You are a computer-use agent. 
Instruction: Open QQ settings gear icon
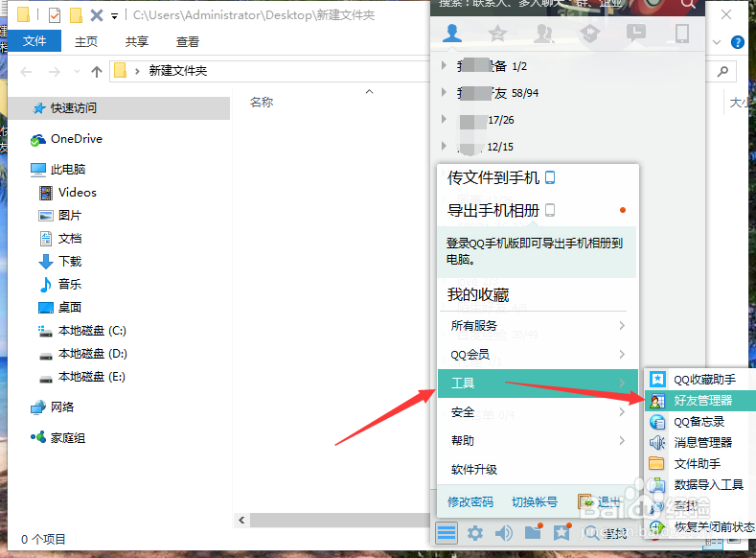pyautogui.click(x=475, y=533)
